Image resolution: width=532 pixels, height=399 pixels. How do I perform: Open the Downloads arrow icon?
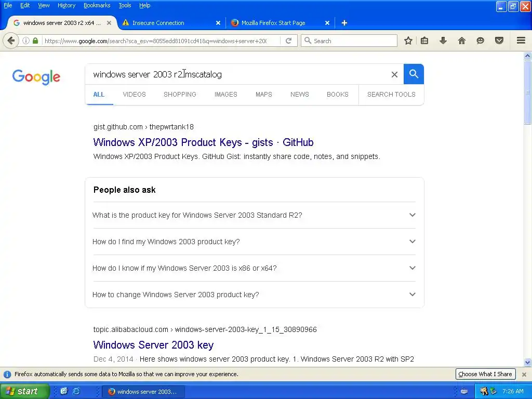[443, 41]
